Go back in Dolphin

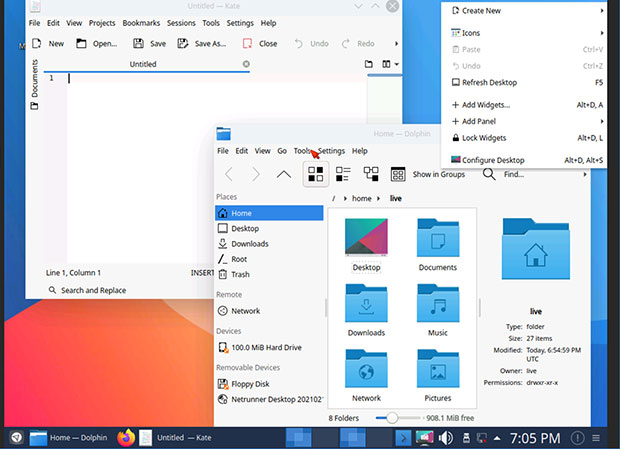(229, 174)
